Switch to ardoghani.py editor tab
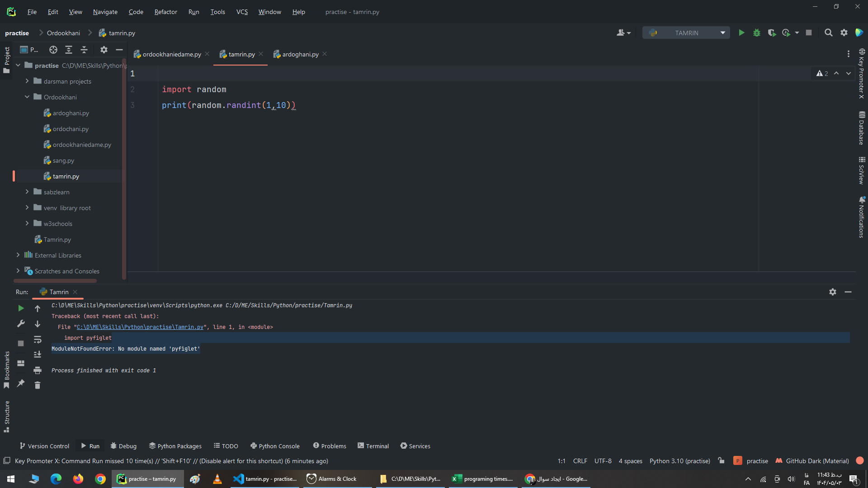The height and width of the screenshot is (488, 868). point(300,54)
